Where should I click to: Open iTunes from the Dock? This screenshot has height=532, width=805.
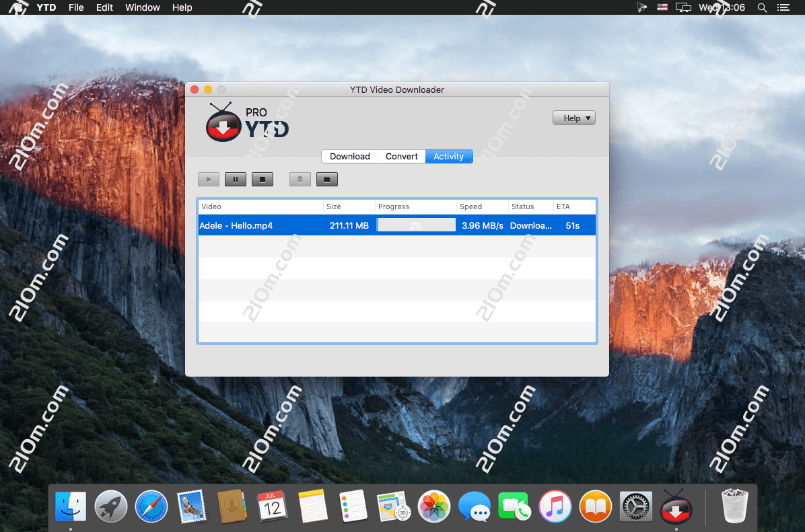tap(555, 506)
